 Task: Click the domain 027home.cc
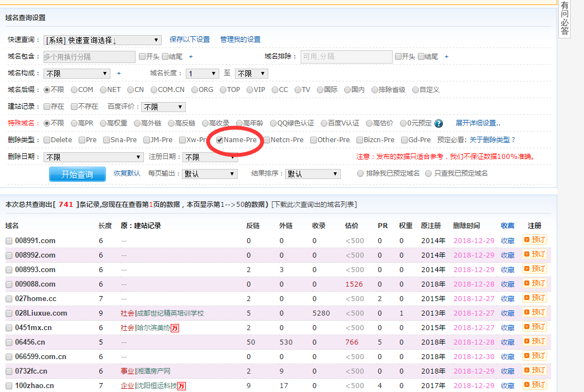click(x=36, y=299)
